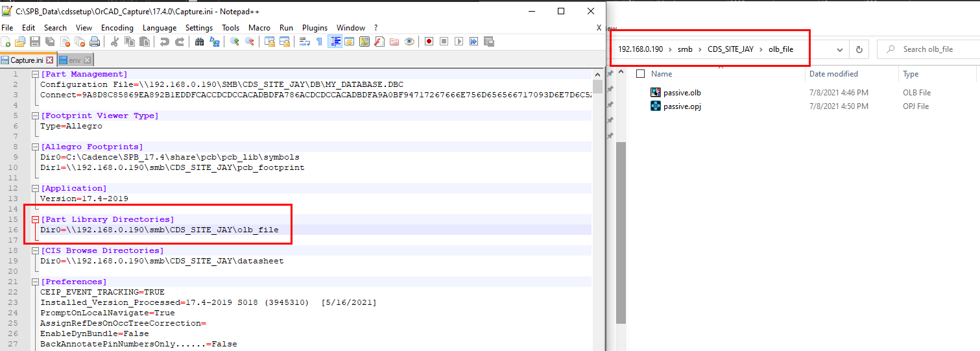Collapse the [CIS Browse Directories] fold
This screenshot has width=980, height=351.
tap(35, 250)
